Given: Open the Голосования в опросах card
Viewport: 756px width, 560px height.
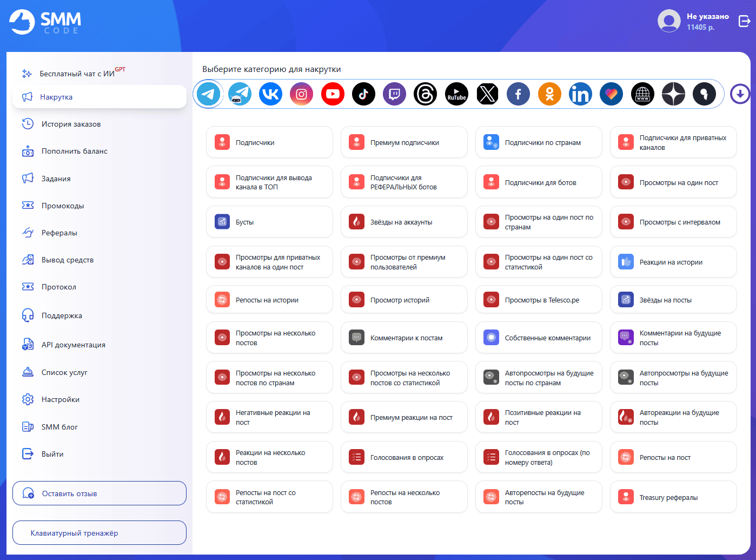Looking at the screenshot, I should [404, 457].
